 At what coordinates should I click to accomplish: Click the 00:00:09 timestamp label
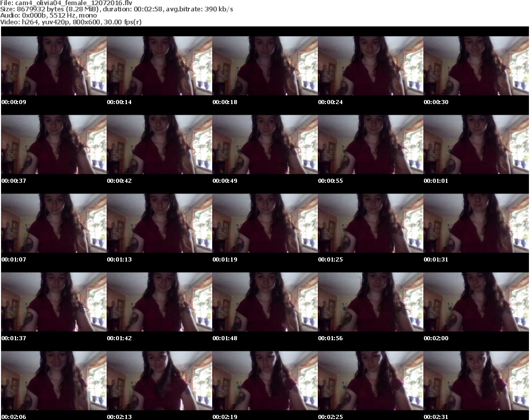[14, 102]
